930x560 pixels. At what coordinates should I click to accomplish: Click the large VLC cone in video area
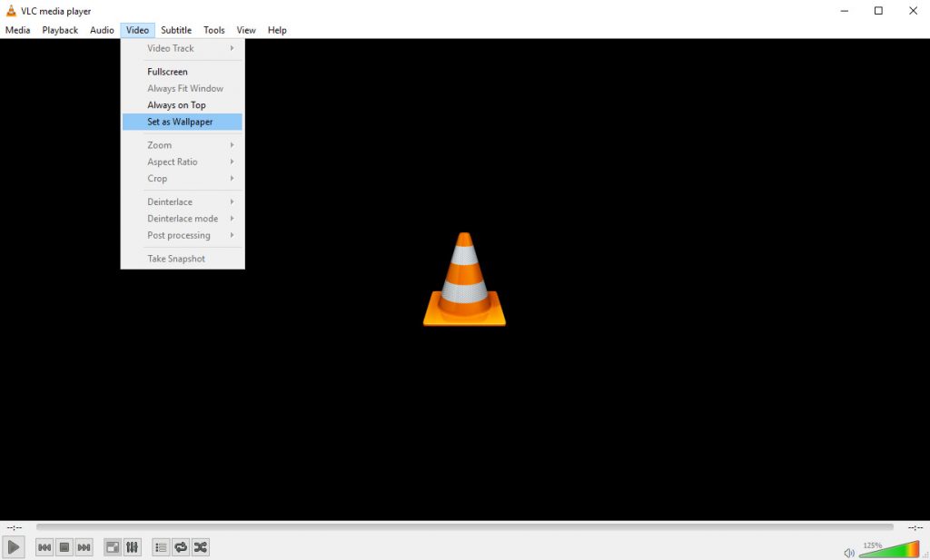tap(464, 280)
